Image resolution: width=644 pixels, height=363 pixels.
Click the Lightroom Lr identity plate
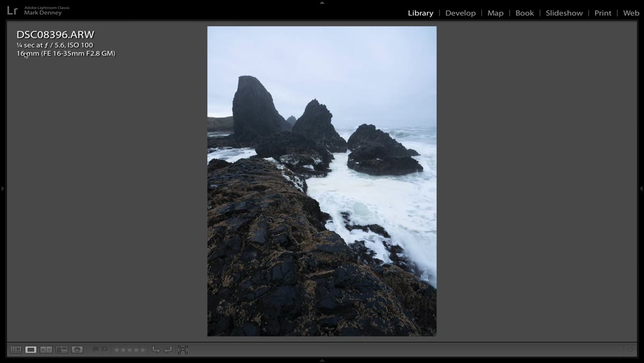12,10
